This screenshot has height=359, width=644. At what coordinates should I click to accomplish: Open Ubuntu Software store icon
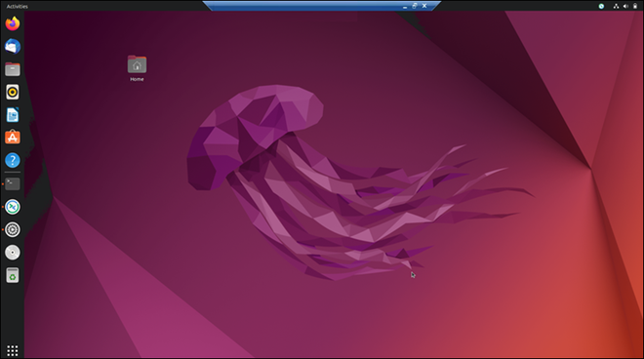click(13, 138)
